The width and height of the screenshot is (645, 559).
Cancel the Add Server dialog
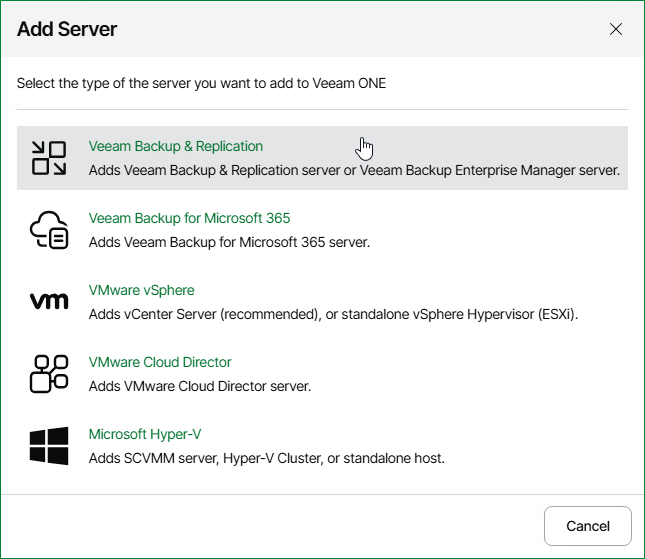coord(587,526)
